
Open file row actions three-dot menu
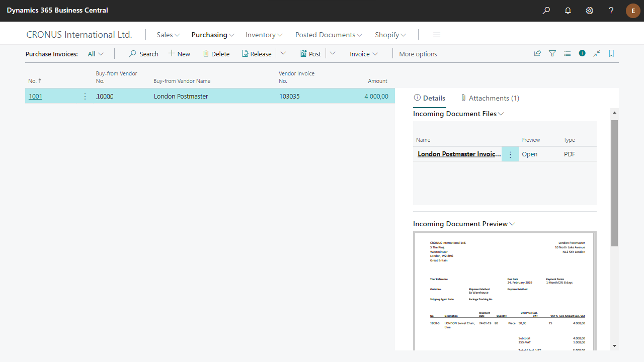coord(510,154)
